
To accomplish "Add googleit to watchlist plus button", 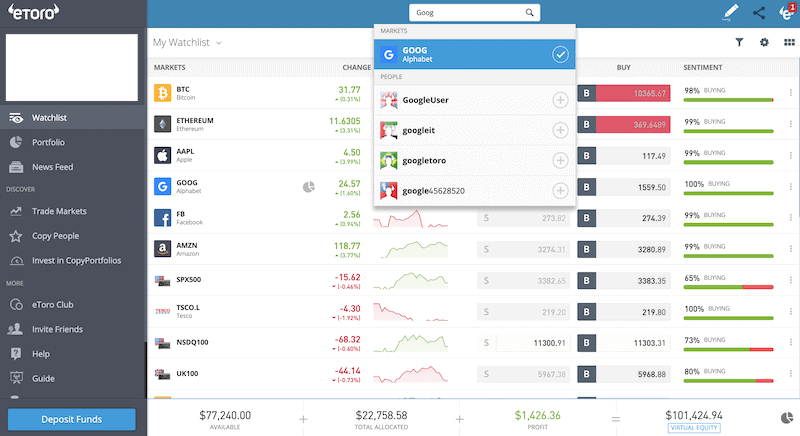I will 560,130.
